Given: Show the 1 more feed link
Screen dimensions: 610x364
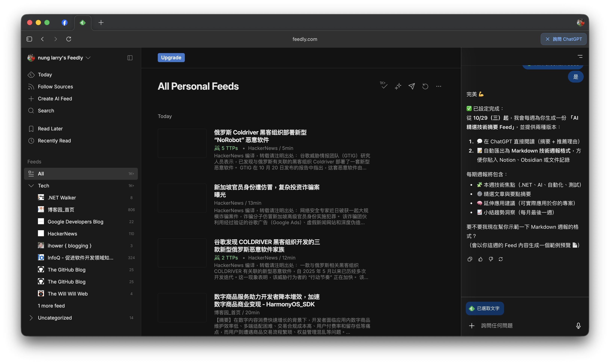Looking at the screenshot, I should [x=51, y=306].
